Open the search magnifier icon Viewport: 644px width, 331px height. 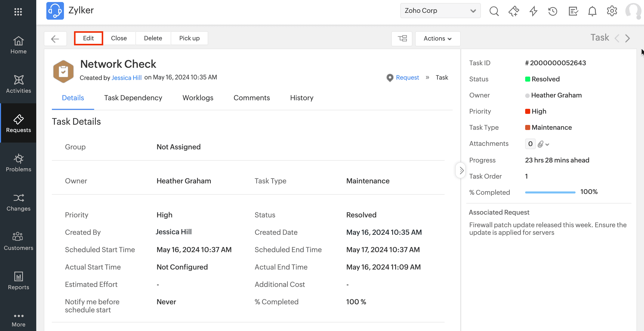(494, 11)
